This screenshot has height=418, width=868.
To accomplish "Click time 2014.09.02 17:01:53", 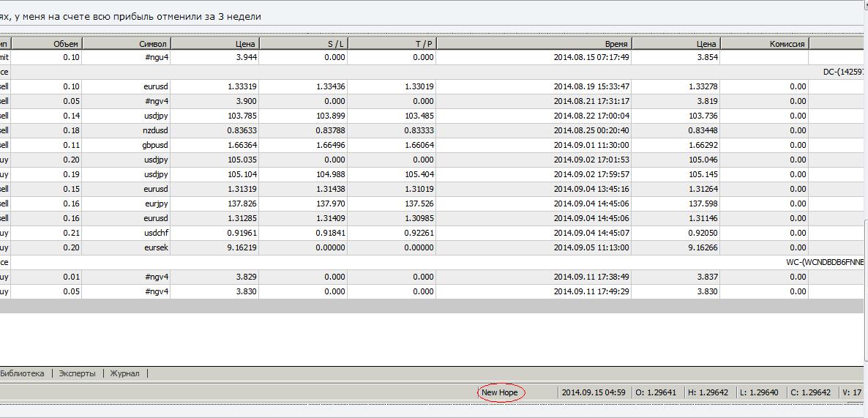I will 591,160.
